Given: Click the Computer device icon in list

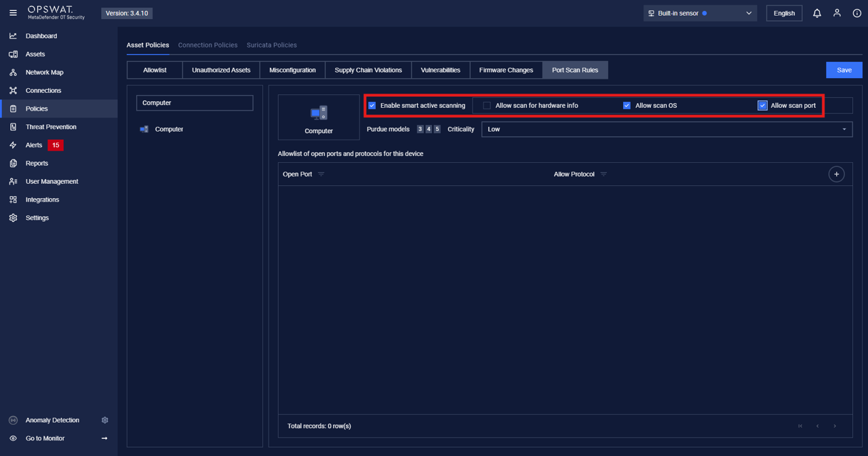Looking at the screenshot, I should click(x=144, y=129).
